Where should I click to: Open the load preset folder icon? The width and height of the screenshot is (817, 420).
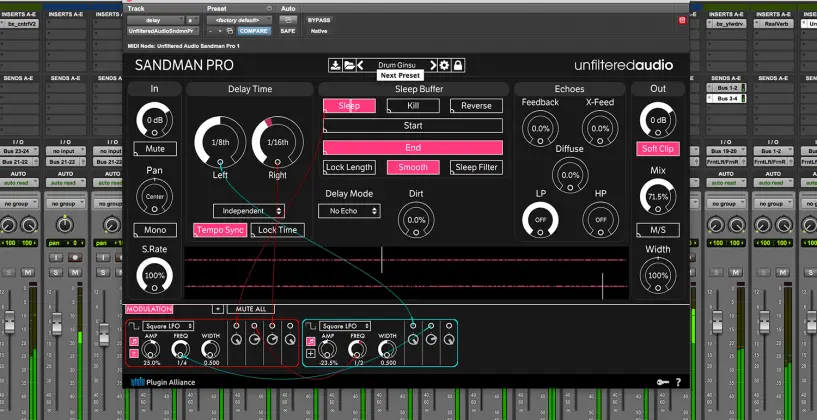[x=349, y=65]
